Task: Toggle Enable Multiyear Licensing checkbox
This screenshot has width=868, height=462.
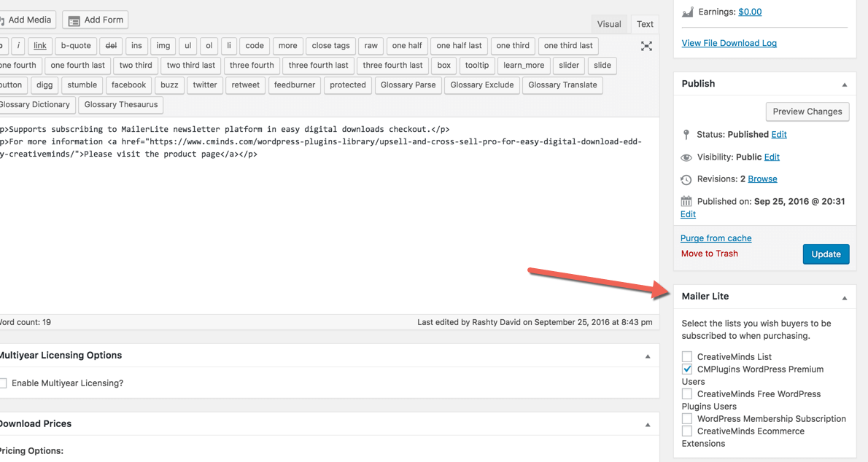Action: click(x=4, y=383)
